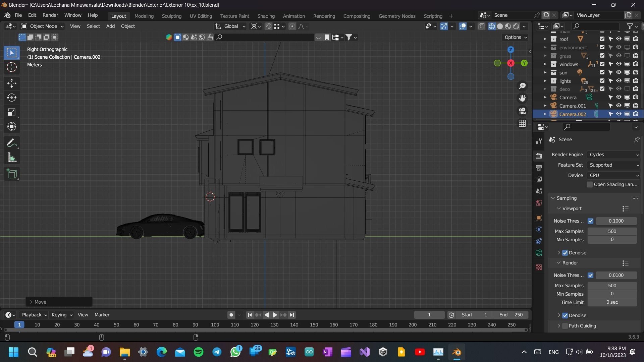Open the Device CPU dropdown
Screen dimensions: 644x362
[614, 175]
